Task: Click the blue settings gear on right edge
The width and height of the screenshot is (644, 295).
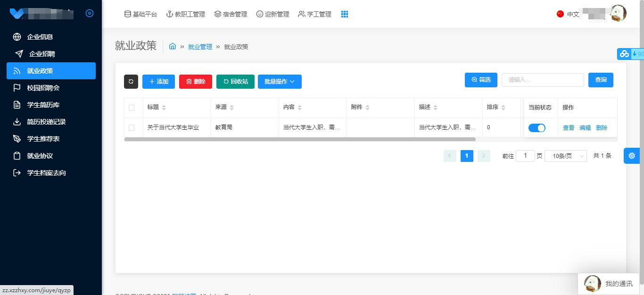Action: (x=632, y=156)
